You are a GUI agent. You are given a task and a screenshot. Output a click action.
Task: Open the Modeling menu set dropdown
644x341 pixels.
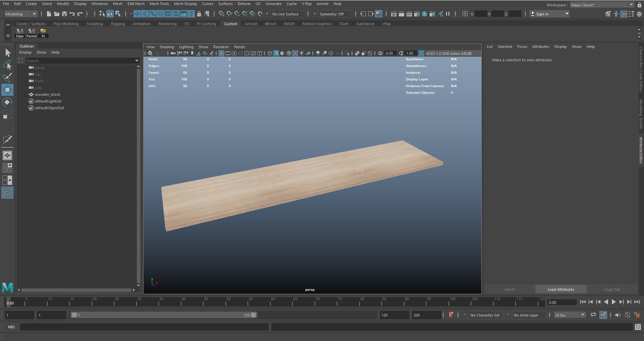(x=21, y=14)
